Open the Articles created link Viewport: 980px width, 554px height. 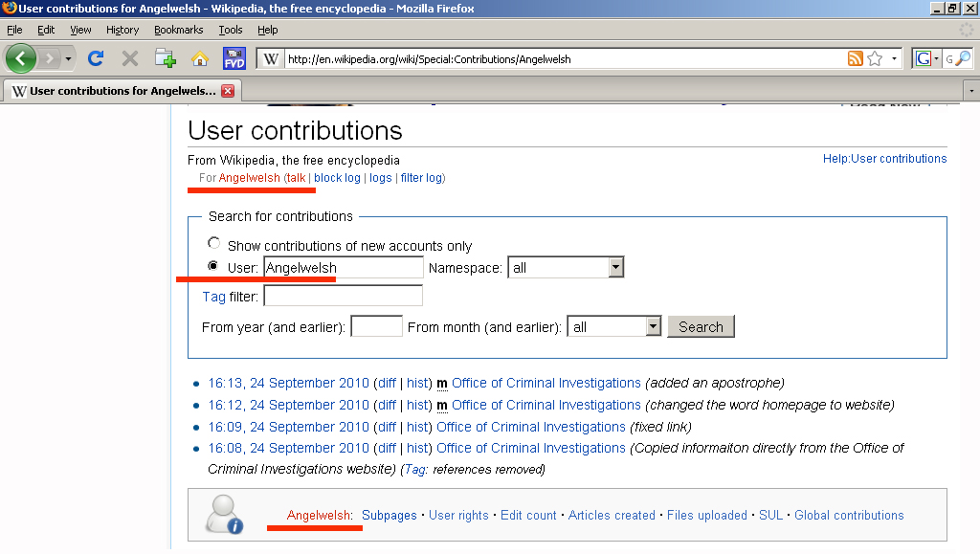[x=612, y=516]
